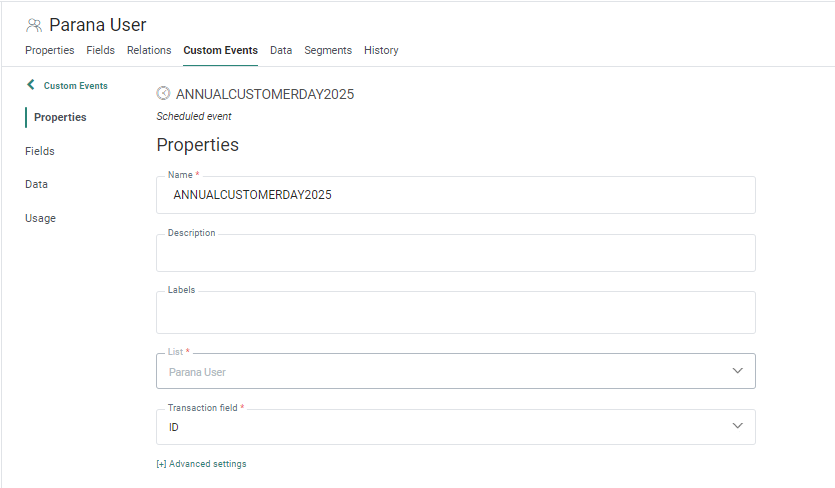
Task: Click the Name input field
Action: 455,196
